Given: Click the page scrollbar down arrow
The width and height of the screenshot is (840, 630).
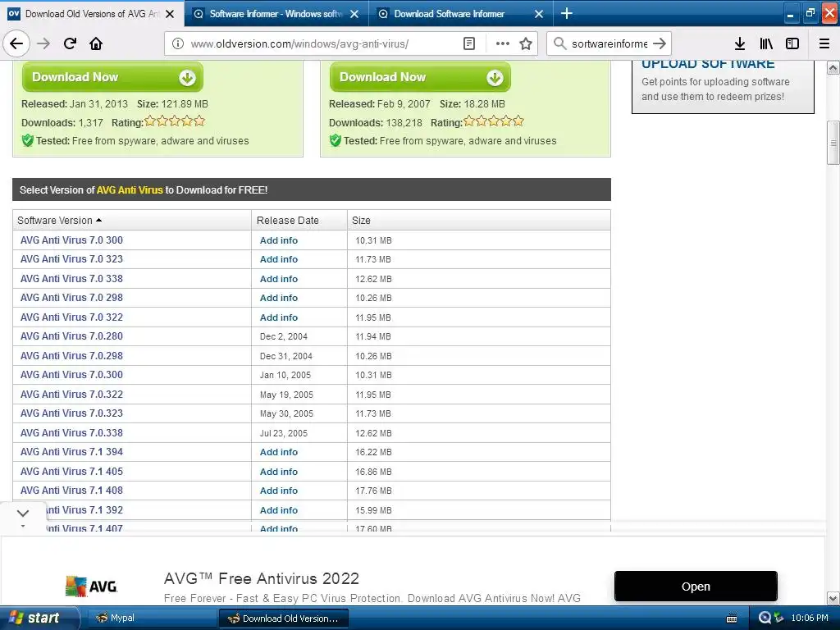Looking at the screenshot, I should click(x=833, y=598).
